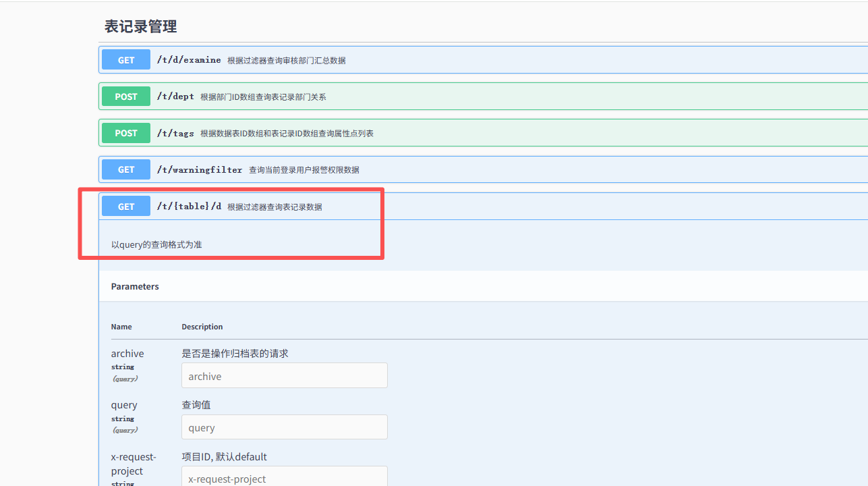Click GET badge of /t/warningfilter endpoint

(126, 169)
